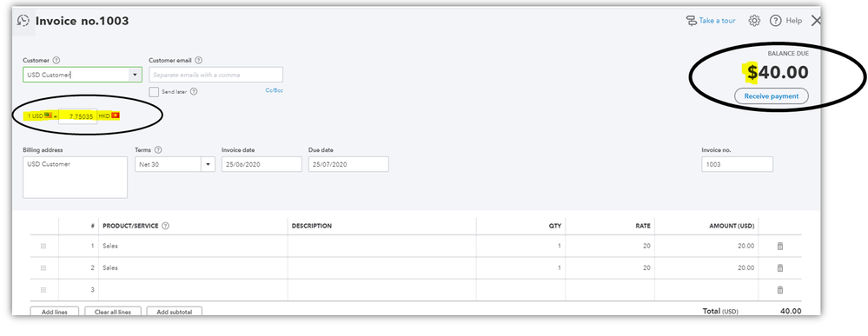Click the Qty cell of line 1
This screenshot has width=868, height=336.
(521, 246)
